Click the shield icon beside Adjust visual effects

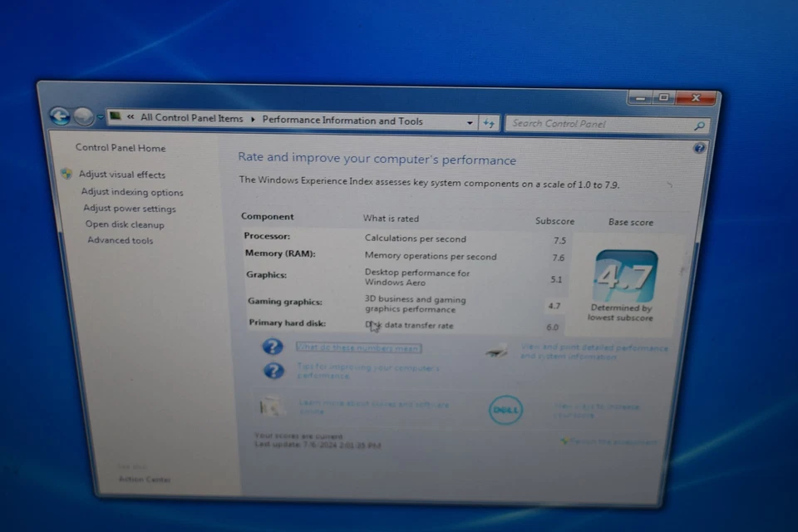[66, 175]
